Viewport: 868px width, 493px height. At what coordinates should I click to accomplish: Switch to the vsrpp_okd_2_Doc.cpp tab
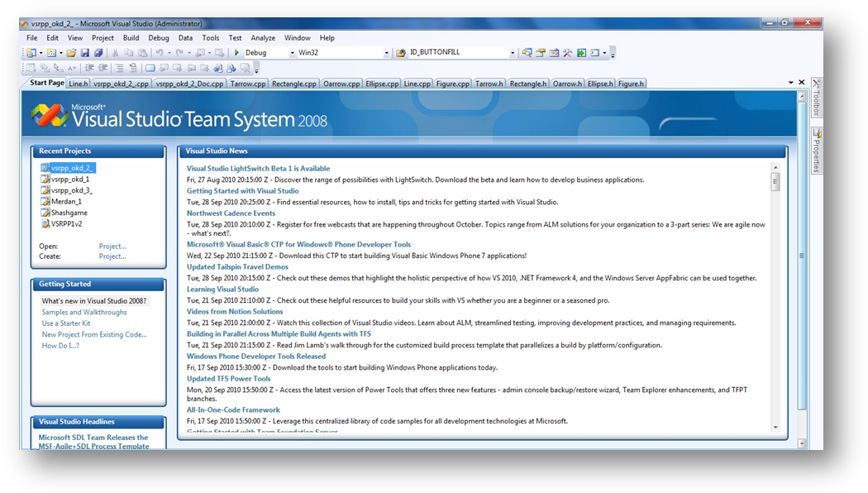[x=189, y=84]
